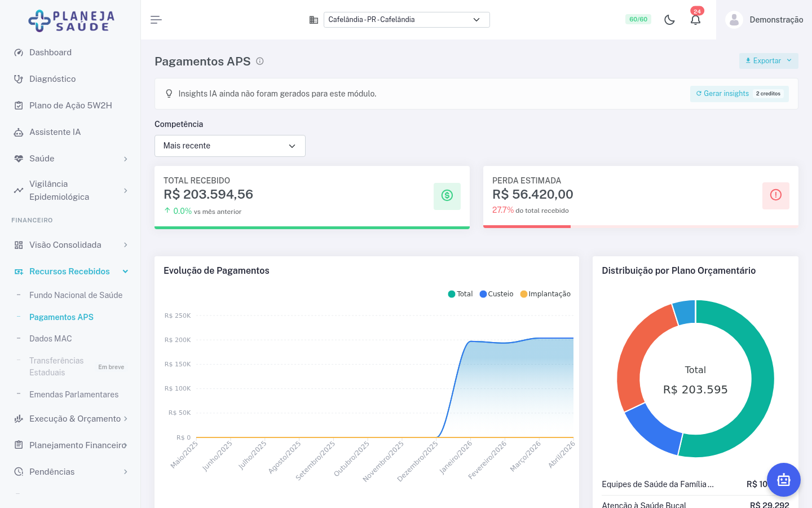Click the Pendências clock icon
This screenshot has height=508, width=812.
19,472
